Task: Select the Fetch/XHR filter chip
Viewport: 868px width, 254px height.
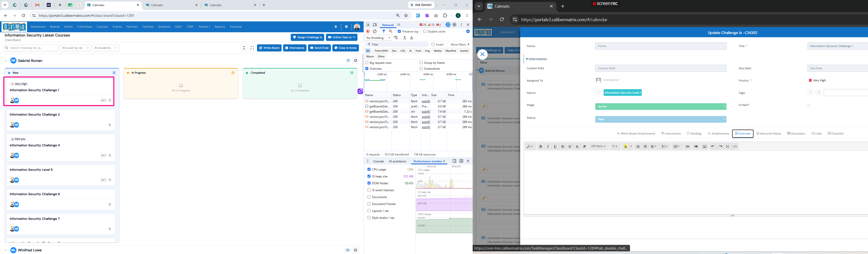Action: (x=381, y=51)
